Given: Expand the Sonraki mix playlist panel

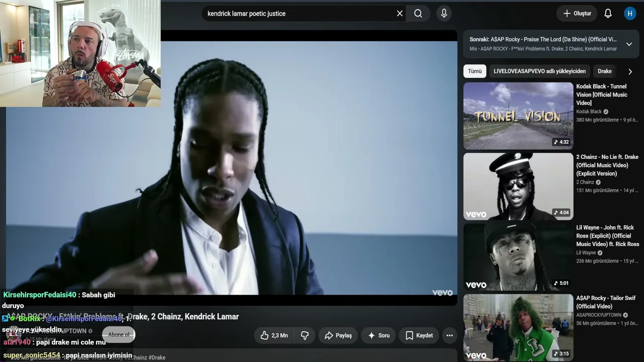Looking at the screenshot, I should [x=629, y=44].
